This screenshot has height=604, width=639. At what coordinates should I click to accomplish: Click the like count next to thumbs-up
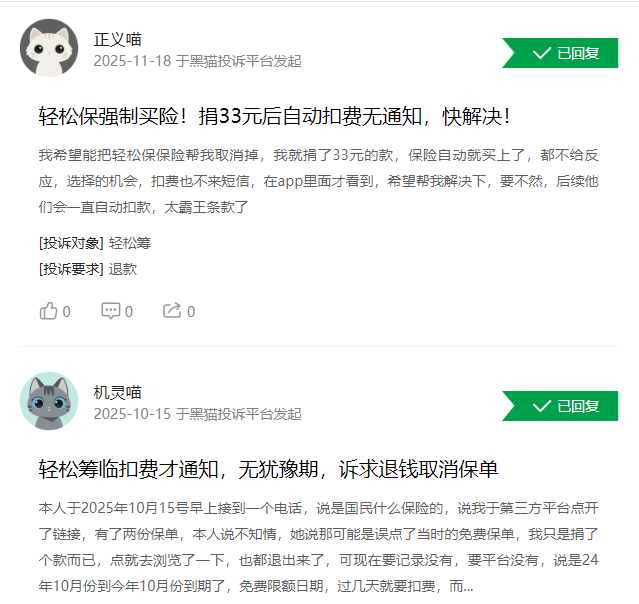[66, 312]
